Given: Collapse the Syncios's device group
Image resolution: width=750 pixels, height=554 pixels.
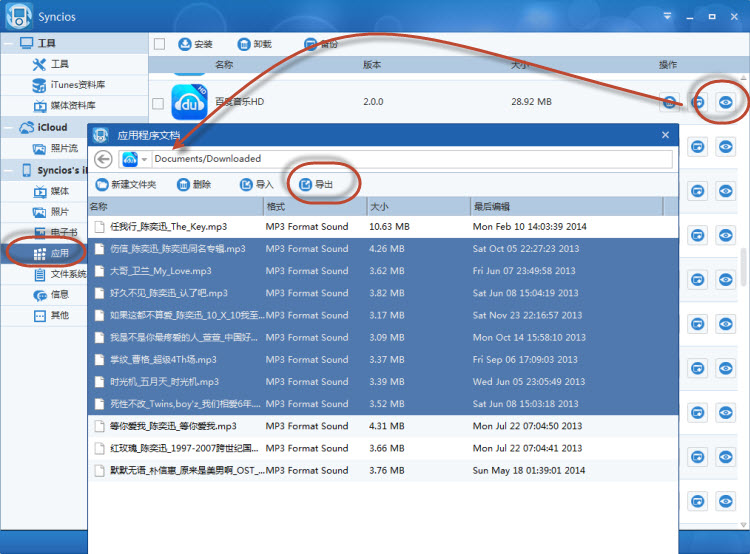Looking at the screenshot, I should coord(9,170).
